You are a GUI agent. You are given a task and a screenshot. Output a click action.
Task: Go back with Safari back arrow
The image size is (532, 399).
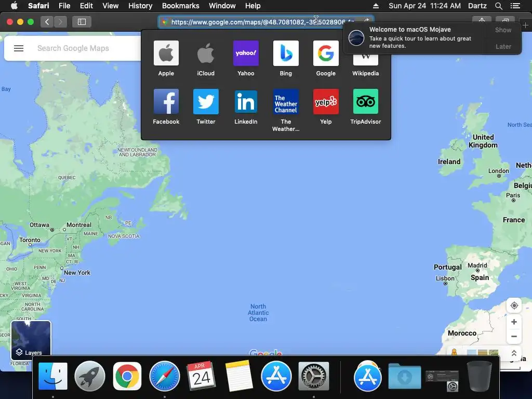point(47,22)
